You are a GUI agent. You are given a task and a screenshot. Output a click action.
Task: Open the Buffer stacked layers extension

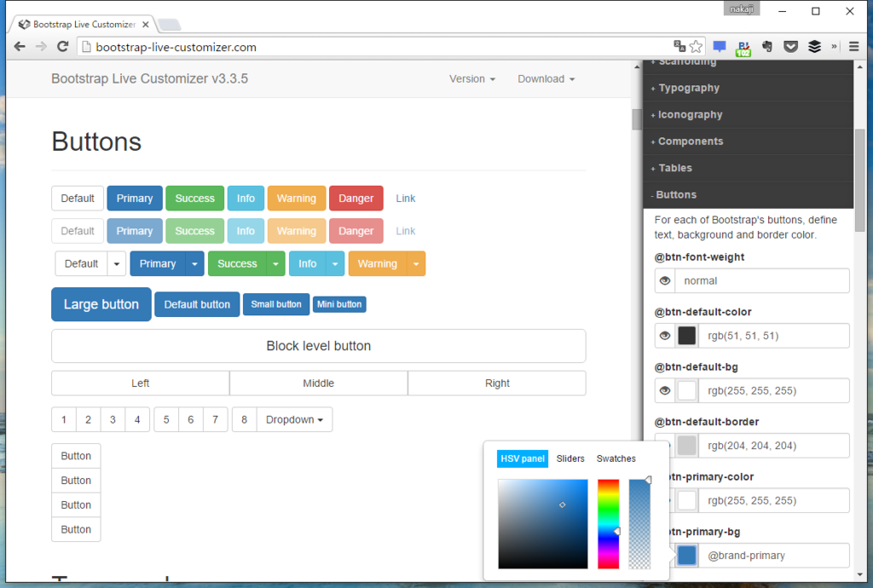click(x=814, y=47)
